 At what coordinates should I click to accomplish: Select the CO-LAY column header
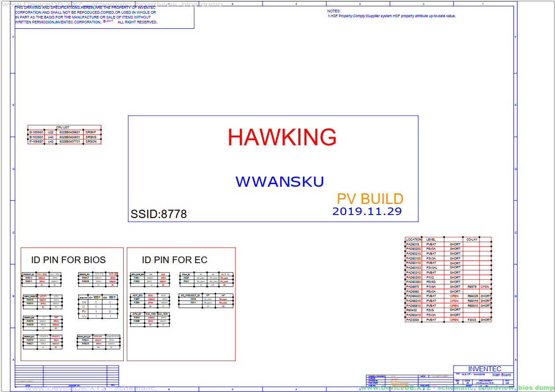[x=472, y=240]
